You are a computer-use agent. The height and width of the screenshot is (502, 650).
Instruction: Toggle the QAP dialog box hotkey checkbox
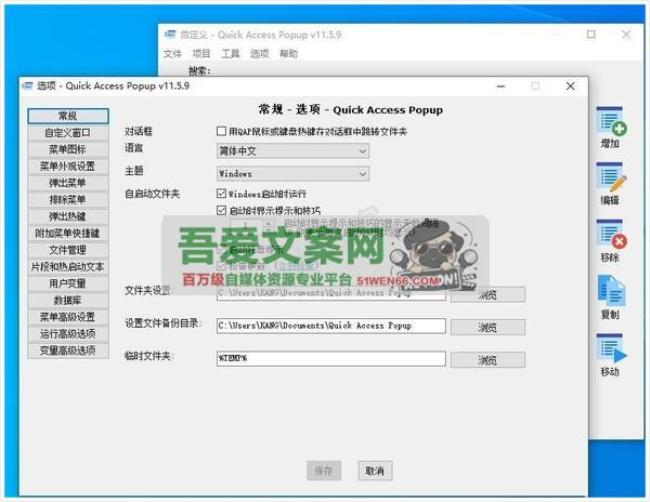pyautogui.click(x=221, y=131)
